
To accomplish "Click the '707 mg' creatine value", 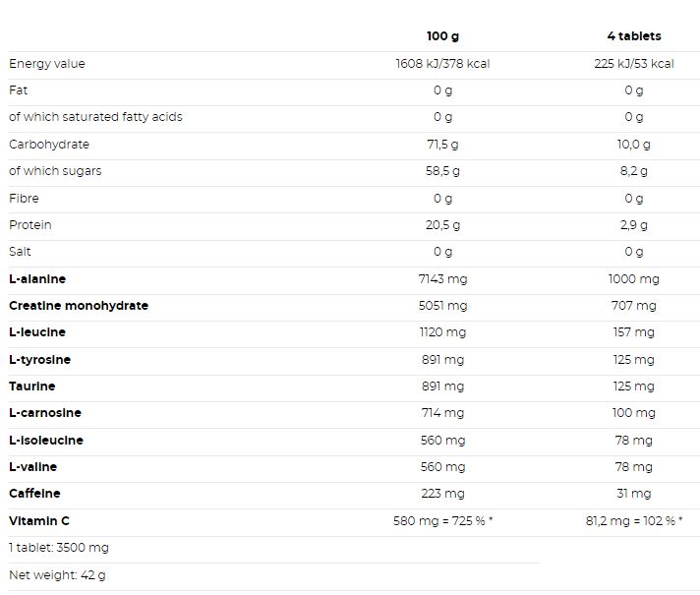I will pos(633,306).
